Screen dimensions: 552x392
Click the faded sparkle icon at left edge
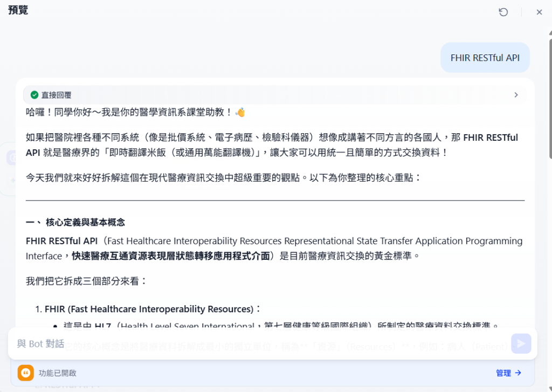13,180
